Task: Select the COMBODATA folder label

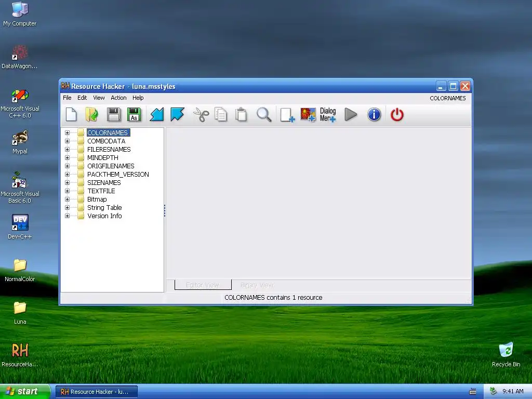Action: pyautogui.click(x=106, y=141)
